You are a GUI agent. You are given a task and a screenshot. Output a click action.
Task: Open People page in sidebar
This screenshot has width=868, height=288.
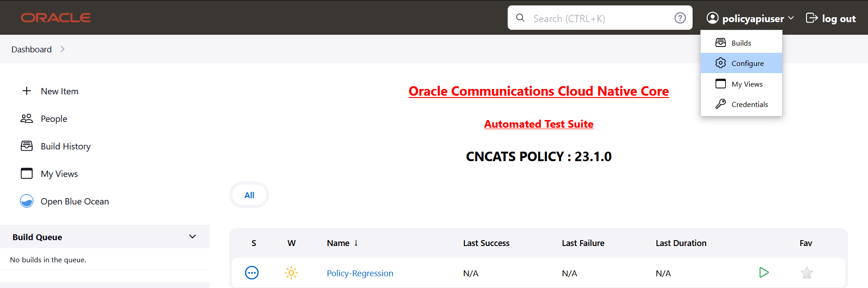pyautogui.click(x=54, y=119)
